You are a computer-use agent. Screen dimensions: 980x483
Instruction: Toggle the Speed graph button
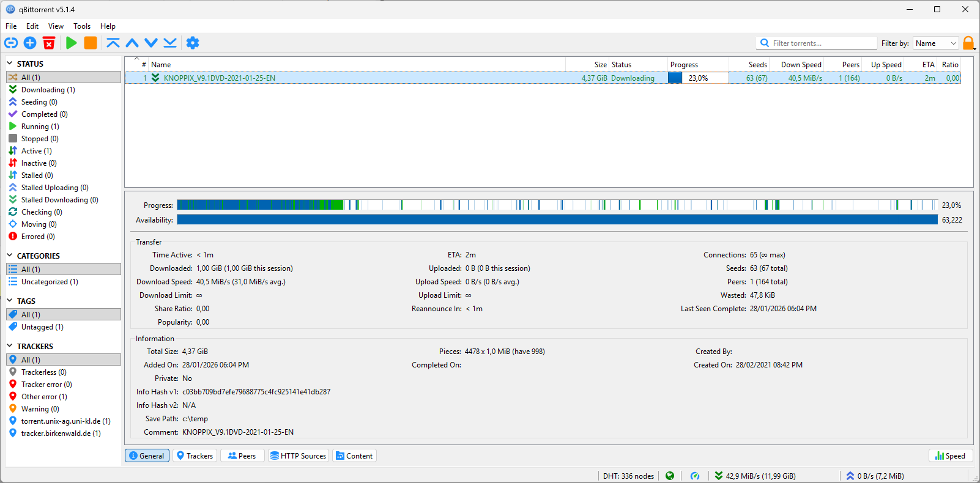[950, 455]
